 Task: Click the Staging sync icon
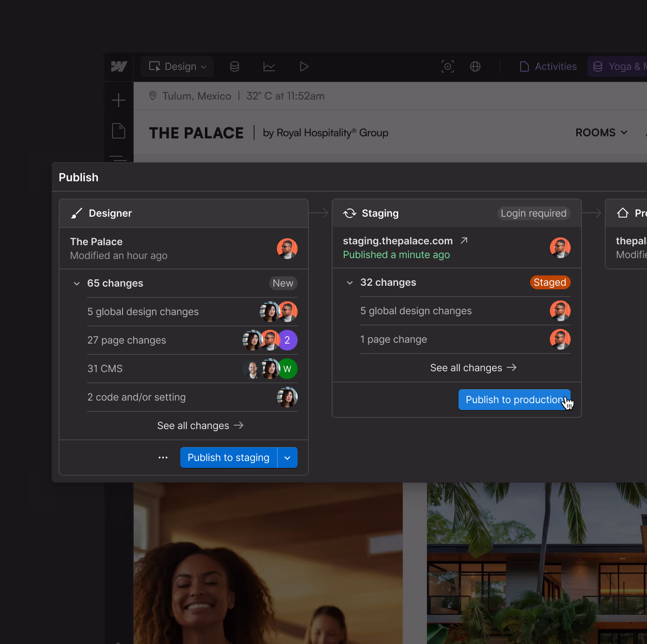(x=350, y=213)
